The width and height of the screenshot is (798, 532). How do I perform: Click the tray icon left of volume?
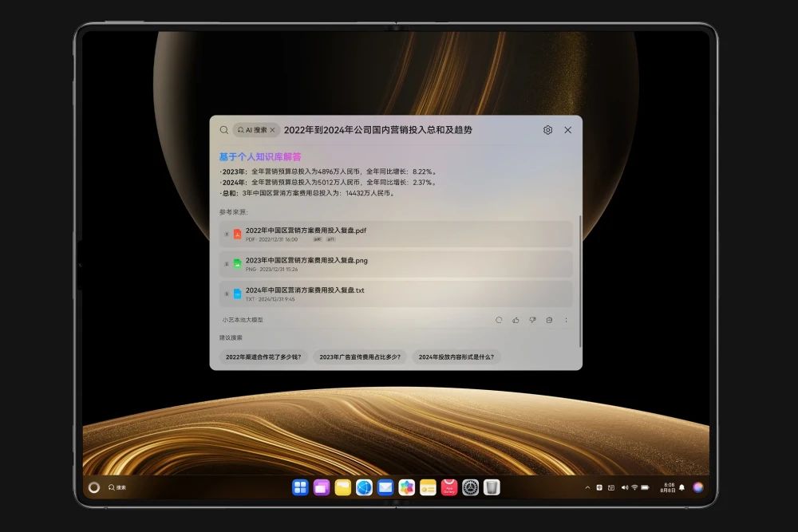[x=611, y=487]
